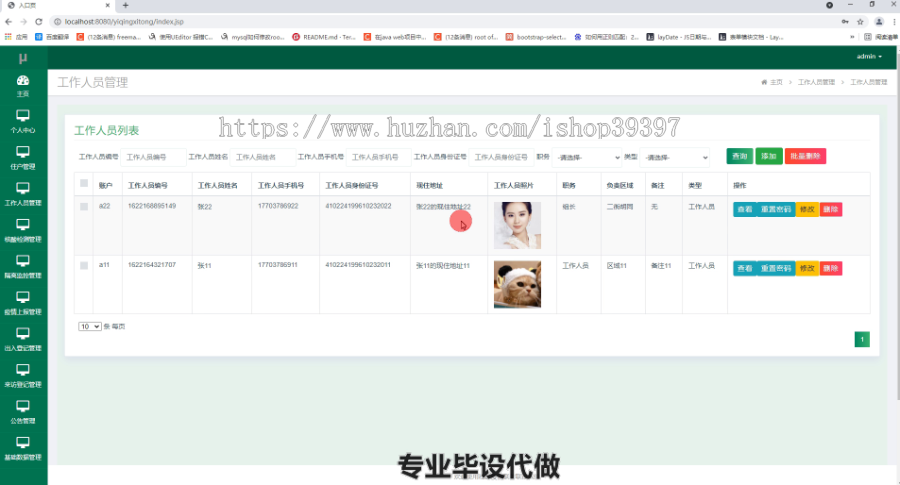Open 基础数据管理 in the sidebar
This screenshot has width=900, height=485.
click(23, 448)
